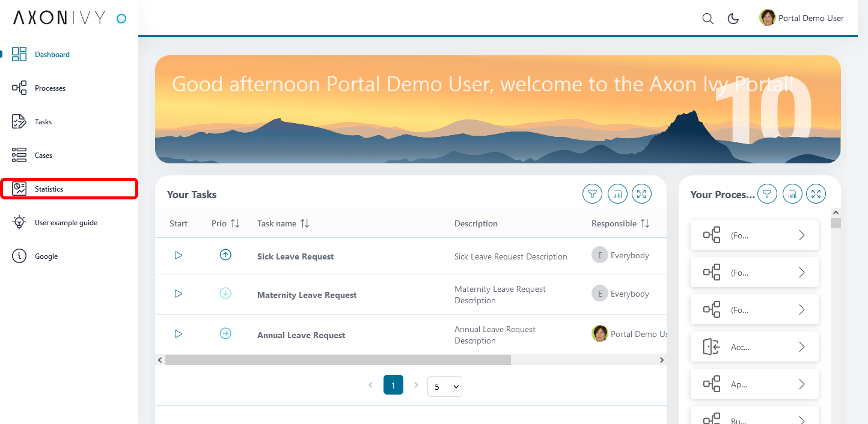
Task: Show the Your Tasks widget statistics icon
Action: pyautogui.click(x=618, y=194)
